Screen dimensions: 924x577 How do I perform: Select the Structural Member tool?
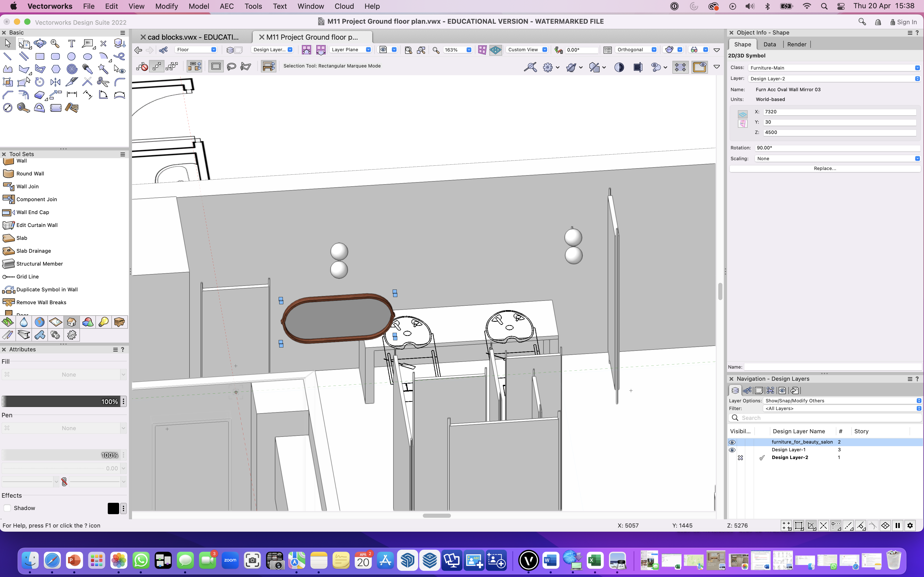pyautogui.click(x=39, y=264)
